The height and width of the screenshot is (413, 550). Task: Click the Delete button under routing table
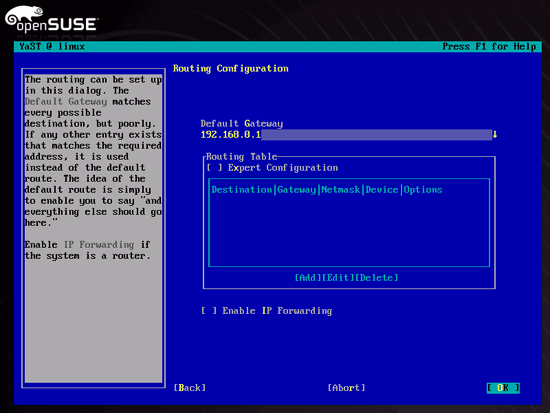[377, 278]
